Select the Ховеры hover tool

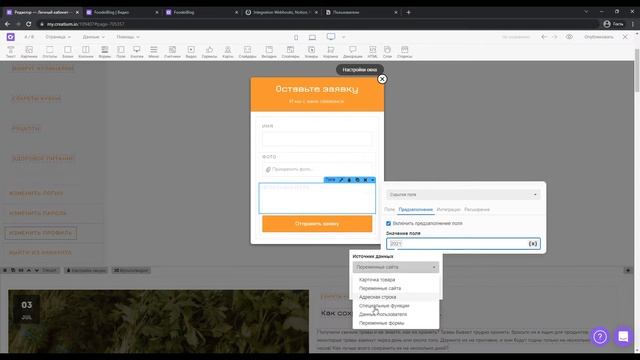311,52
